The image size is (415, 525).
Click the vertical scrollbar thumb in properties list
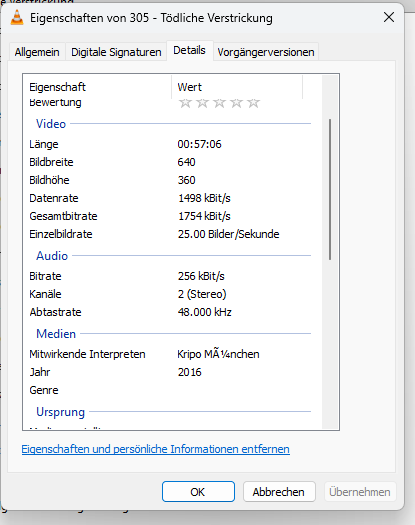[x=330, y=189]
